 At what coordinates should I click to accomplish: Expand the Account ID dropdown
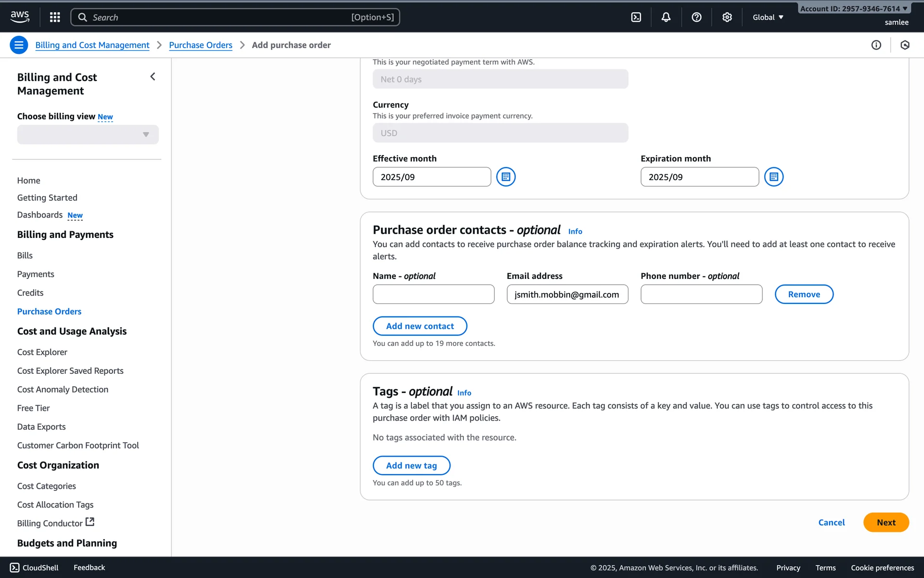pyautogui.click(x=853, y=9)
